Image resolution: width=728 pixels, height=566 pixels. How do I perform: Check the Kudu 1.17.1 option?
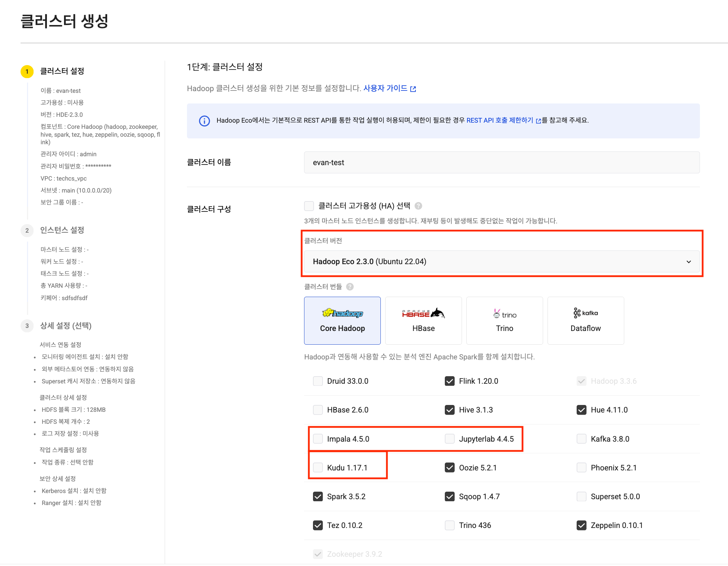coord(318,467)
